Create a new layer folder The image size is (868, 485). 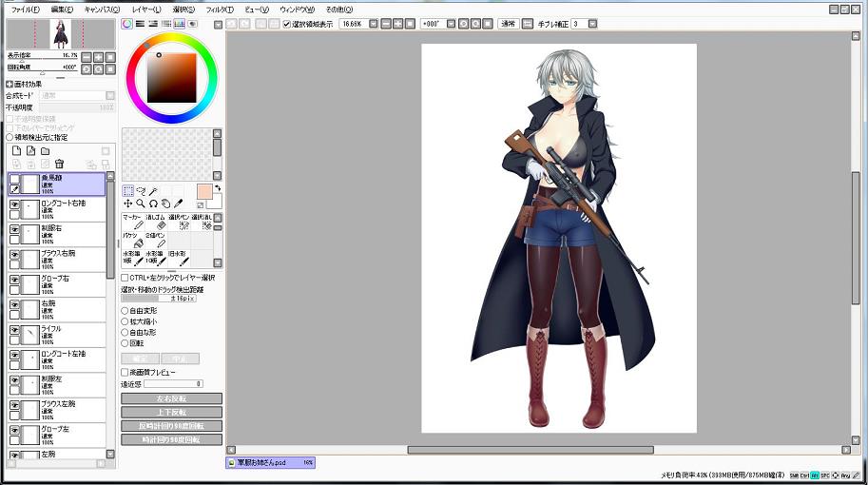click(x=45, y=150)
